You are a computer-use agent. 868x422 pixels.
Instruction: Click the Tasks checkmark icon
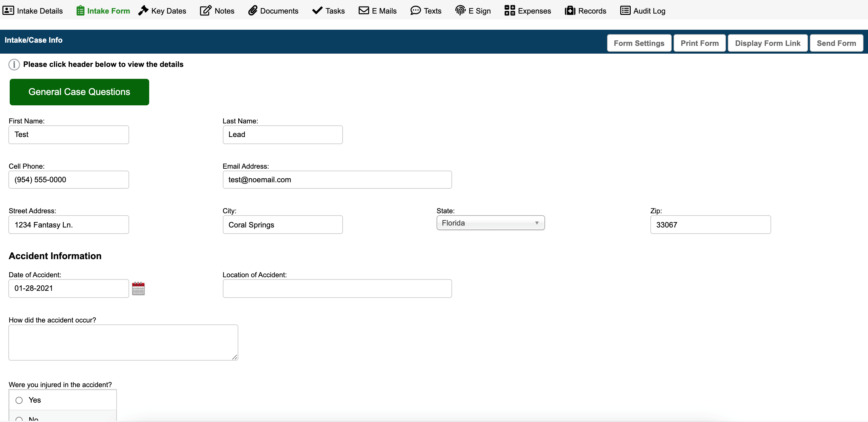317,10
